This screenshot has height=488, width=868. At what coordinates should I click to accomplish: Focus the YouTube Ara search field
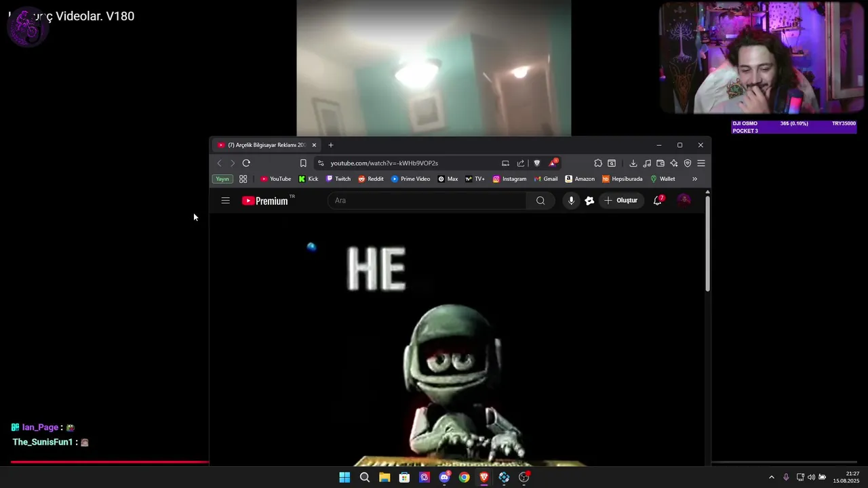point(427,201)
